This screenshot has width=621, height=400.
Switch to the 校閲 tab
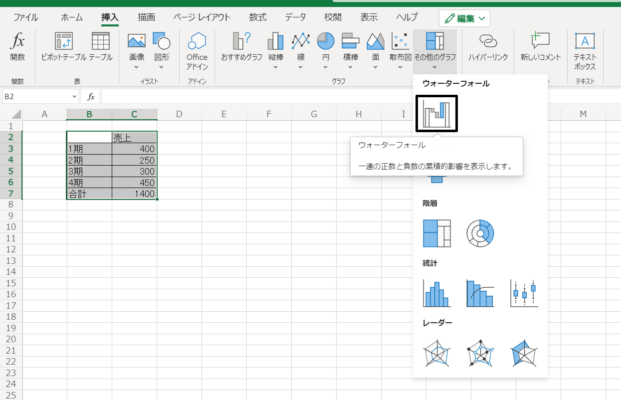[x=333, y=17]
